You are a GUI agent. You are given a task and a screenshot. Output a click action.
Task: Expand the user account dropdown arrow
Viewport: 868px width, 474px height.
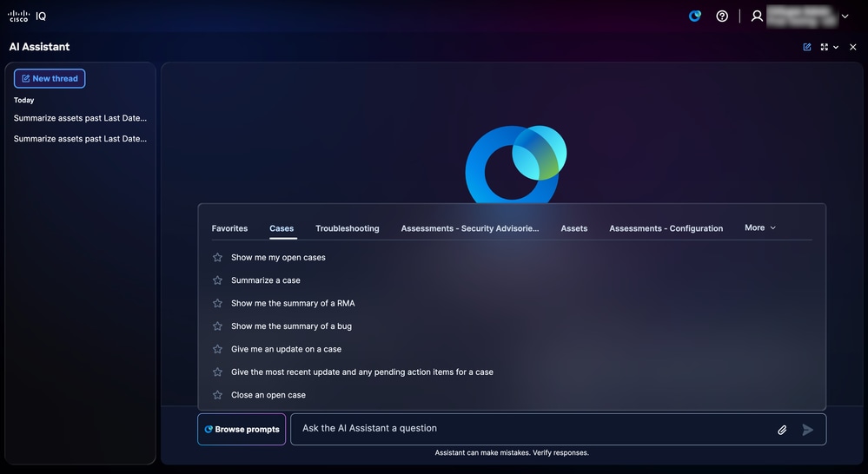845,16
